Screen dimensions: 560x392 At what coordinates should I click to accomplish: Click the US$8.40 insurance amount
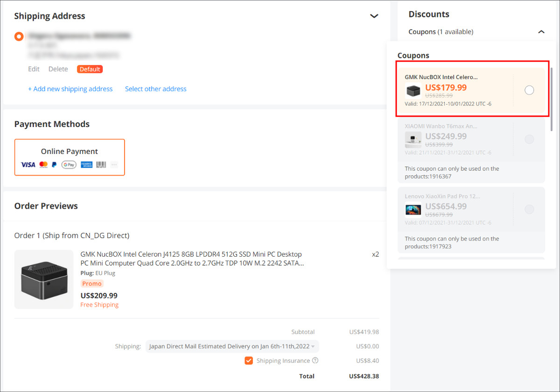[368, 361]
